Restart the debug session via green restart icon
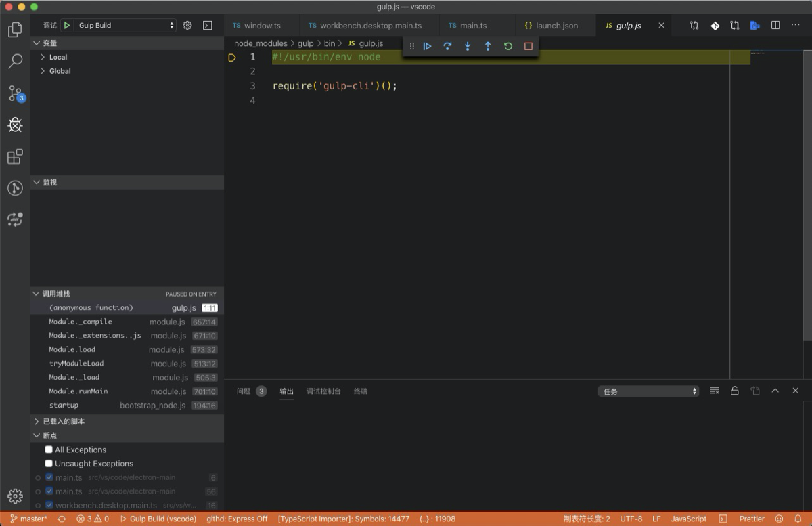The image size is (812, 526). click(508, 46)
